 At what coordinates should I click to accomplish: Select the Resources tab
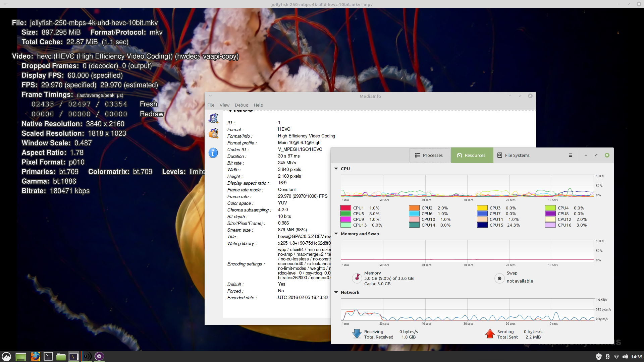click(472, 155)
